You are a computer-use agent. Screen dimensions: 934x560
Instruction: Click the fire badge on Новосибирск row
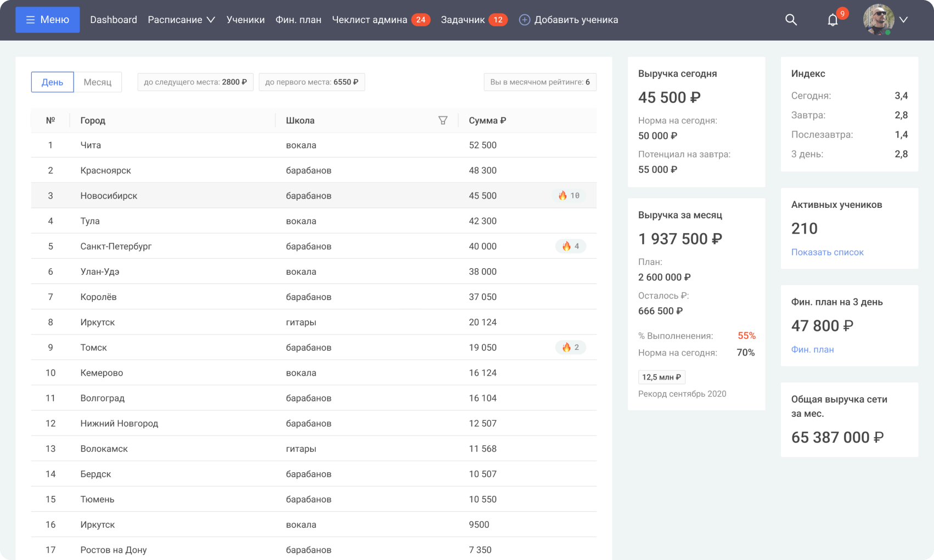[569, 196]
